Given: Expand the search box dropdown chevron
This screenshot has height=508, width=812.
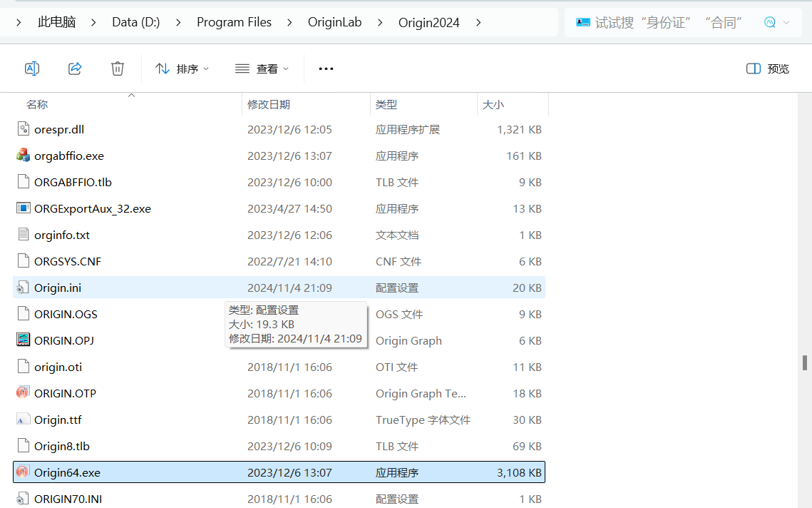Looking at the screenshot, I should [786, 22].
